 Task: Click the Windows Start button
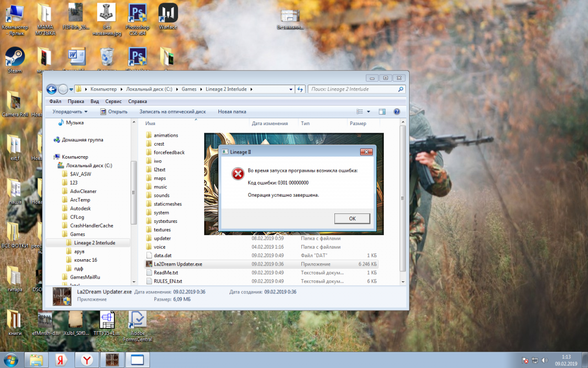pyautogui.click(x=10, y=360)
